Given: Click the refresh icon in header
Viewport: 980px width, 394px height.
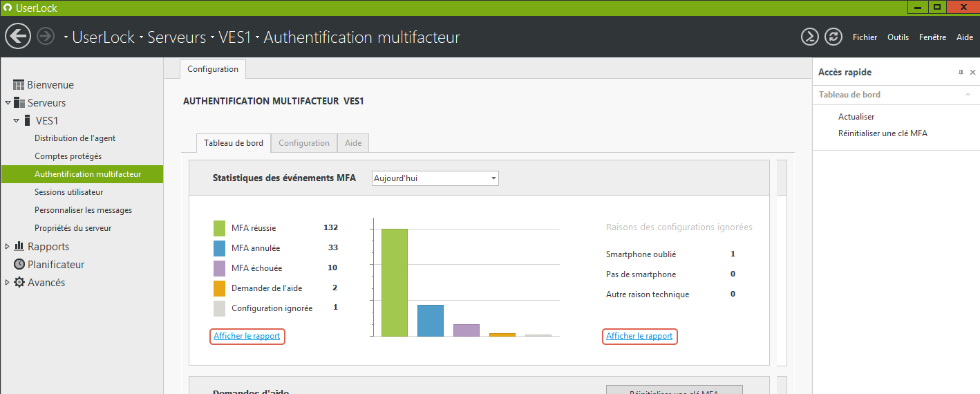Looking at the screenshot, I should [x=833, y=37].
